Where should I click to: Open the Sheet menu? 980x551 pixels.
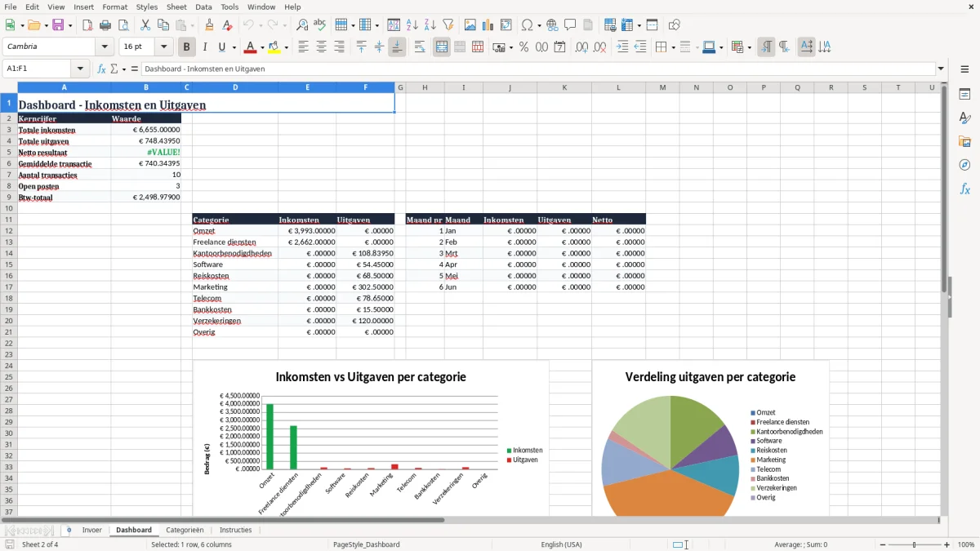176,7
